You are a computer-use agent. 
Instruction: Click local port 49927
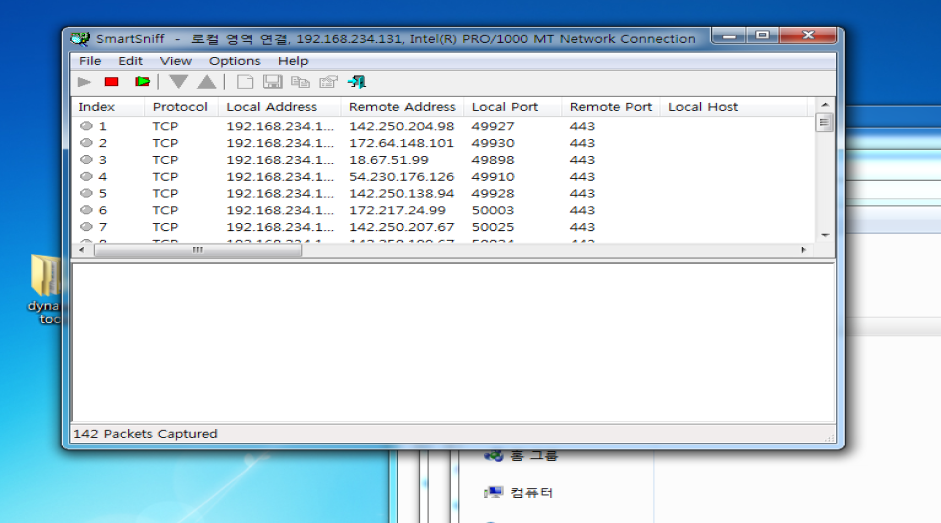point(493,126)
